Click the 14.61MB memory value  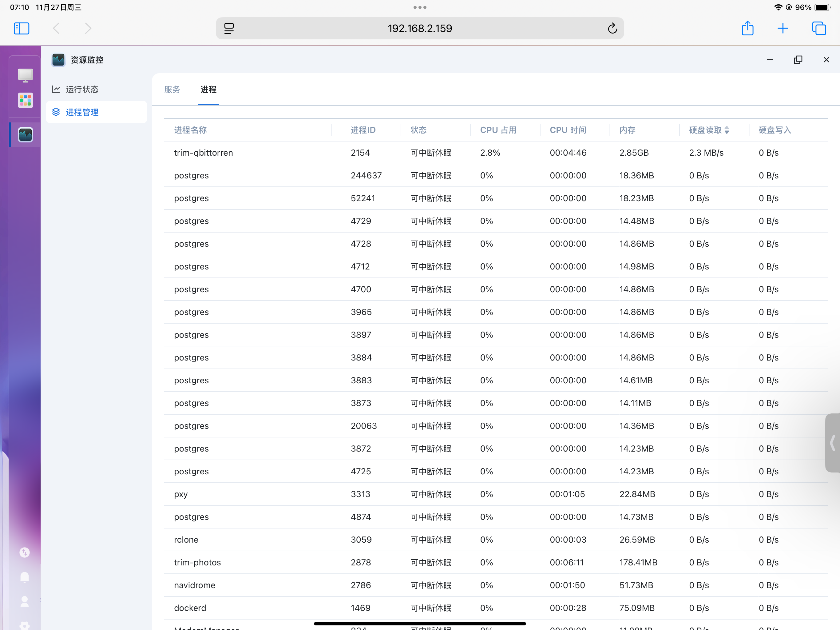[x=636, y=380]
